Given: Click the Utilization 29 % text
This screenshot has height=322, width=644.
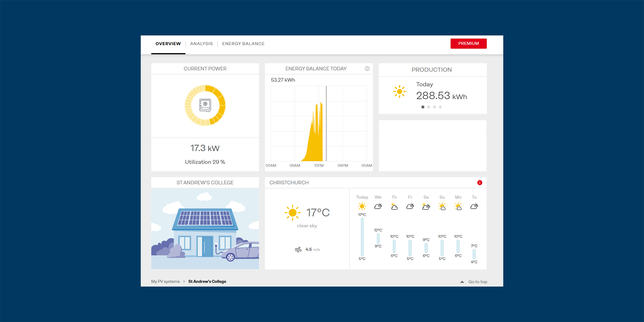Looking at the screenshot, I should [x=205, y=162].
